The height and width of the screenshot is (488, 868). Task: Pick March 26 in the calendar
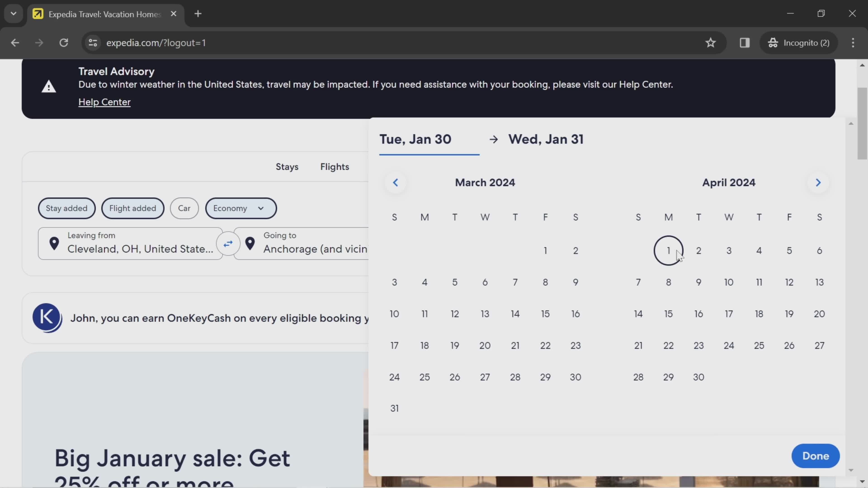click(455, 377)
